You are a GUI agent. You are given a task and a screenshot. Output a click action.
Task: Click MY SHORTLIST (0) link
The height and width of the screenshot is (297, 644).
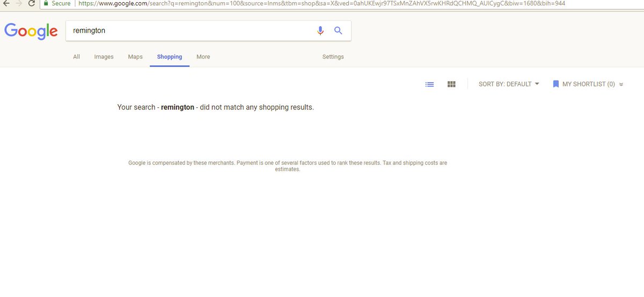pos(589,84)
